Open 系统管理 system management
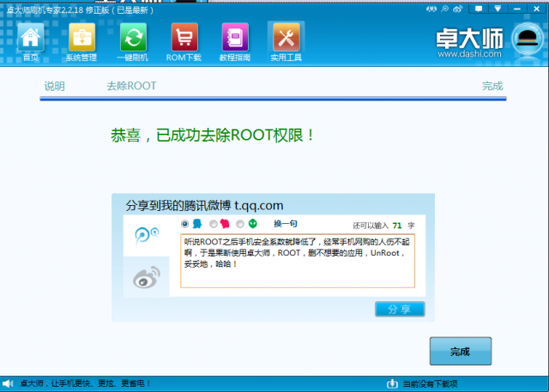Screen dimensions: 549x392 click(x=81, y=42)
